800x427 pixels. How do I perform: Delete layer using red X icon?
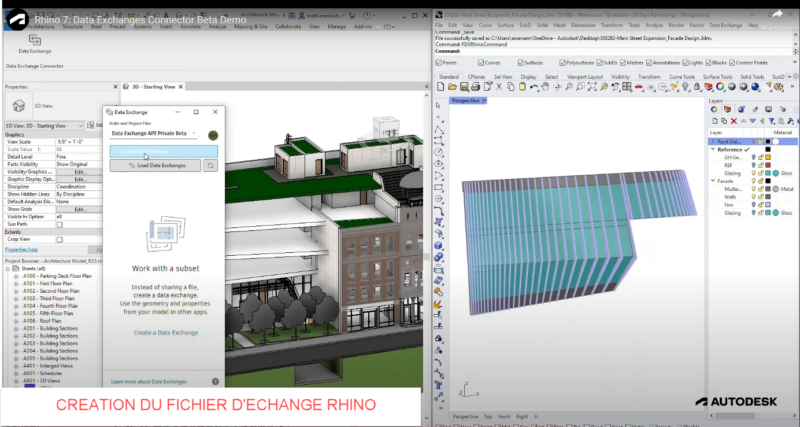coord(734,120)
